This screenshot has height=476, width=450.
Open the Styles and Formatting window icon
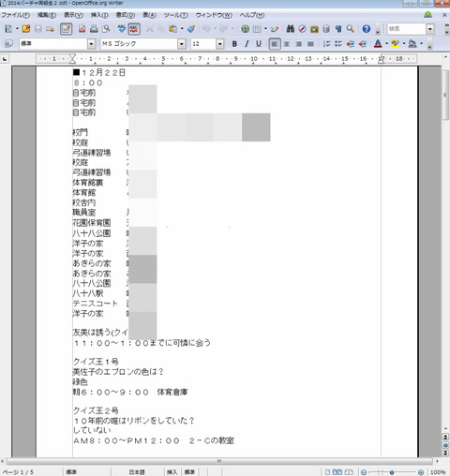click(8, 44)
